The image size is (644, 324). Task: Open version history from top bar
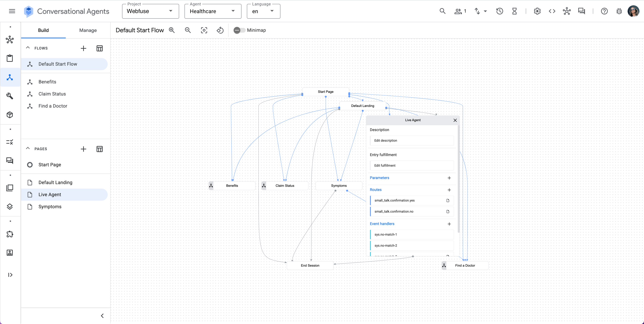[499, 11]
